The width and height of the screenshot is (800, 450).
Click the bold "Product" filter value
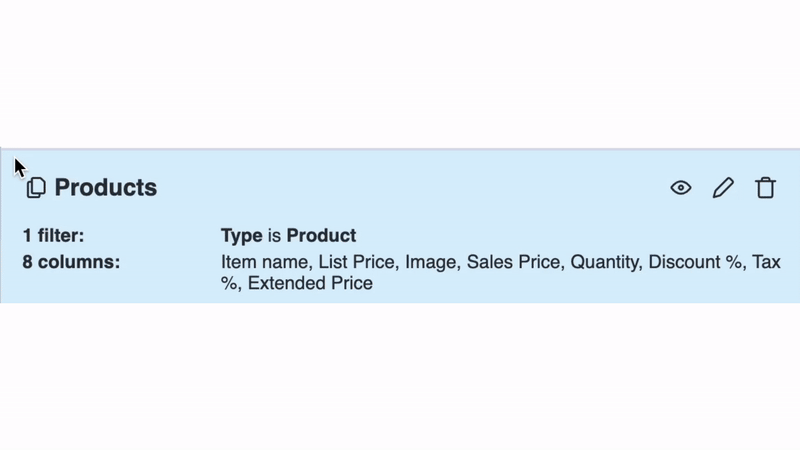(321, 236)
